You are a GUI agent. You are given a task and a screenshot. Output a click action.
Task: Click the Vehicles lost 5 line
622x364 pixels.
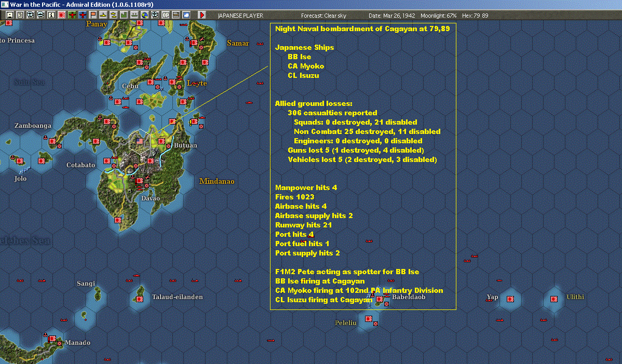(362, 159)
